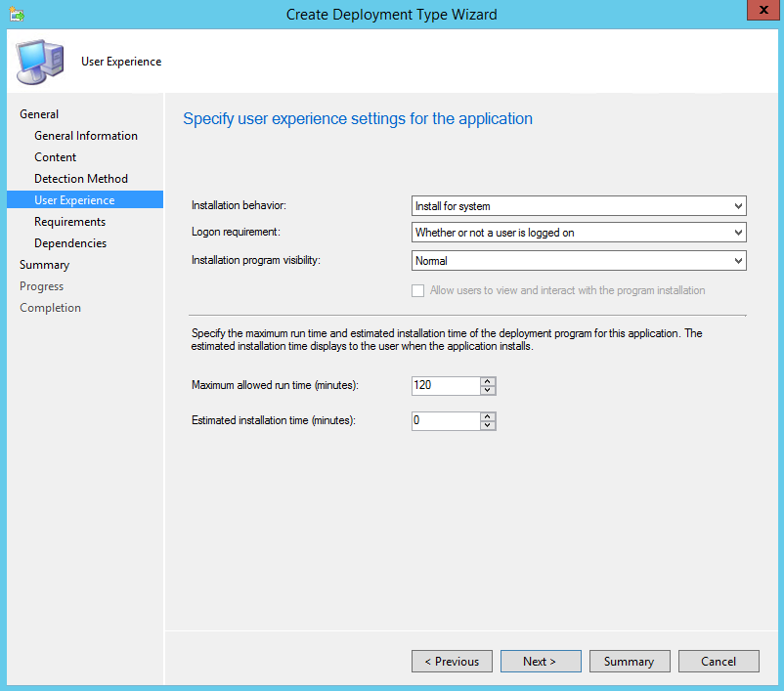The image size is (784, 691).
Task: Close the Create Deployment Type Wizard
Action: click(763, 10)
